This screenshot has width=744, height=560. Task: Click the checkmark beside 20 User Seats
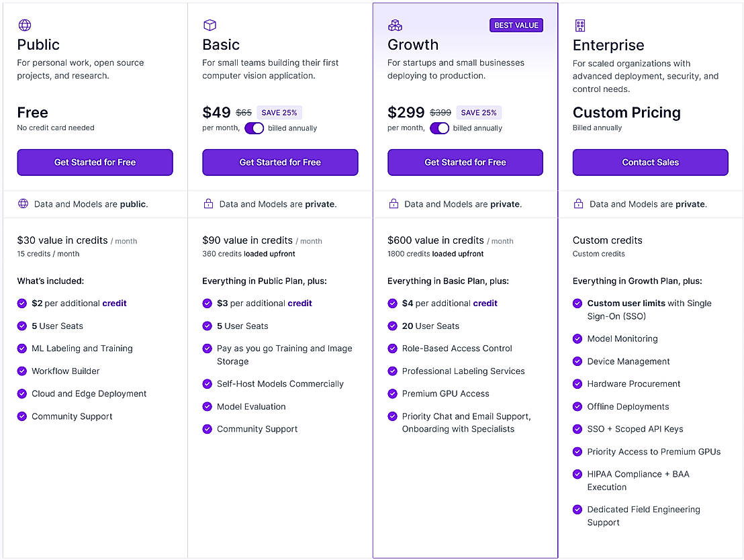coord(393,326)
